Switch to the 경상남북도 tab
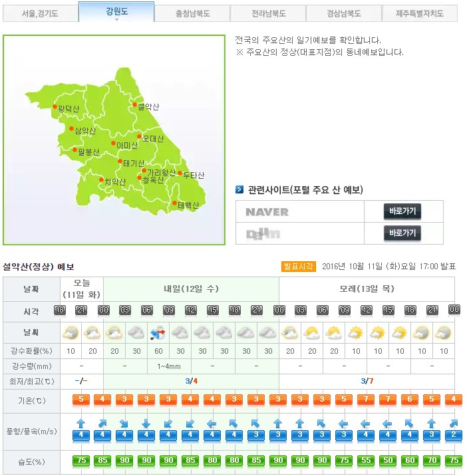The height and width of the screenshot is (476, 469). coord(344,13)
